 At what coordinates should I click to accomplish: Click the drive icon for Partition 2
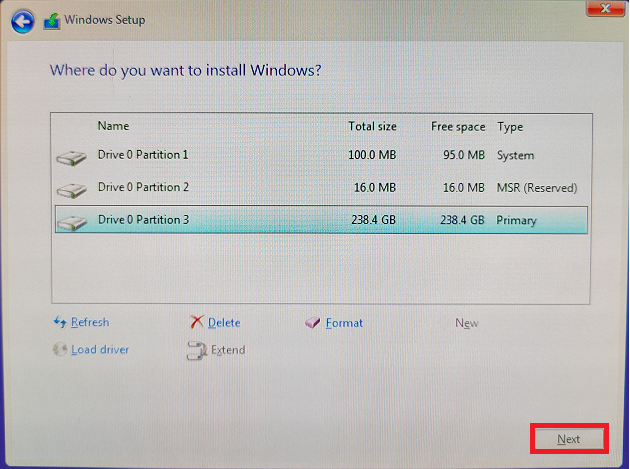72,190
